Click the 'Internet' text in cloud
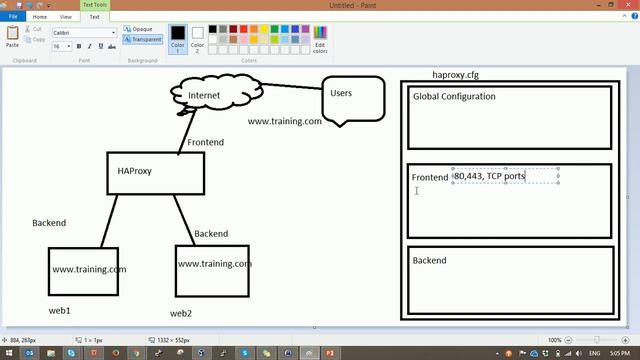The height and width of the screenshot is (360, 640). tap(204, 96)
